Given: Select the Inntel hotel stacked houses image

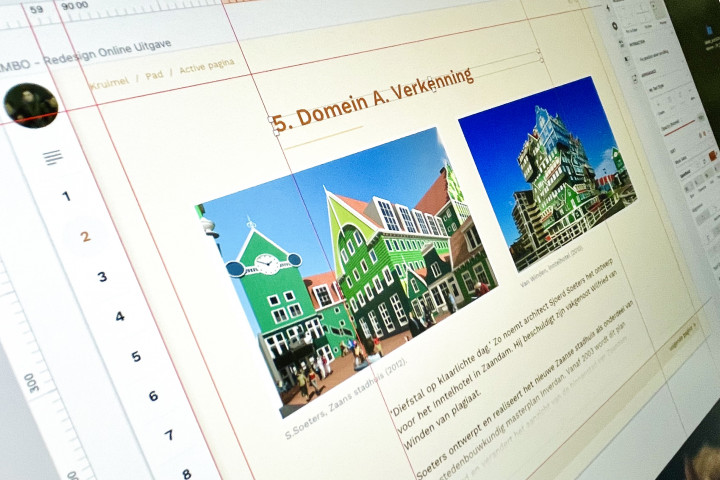Looking at the screenshot, I should 547,174.
